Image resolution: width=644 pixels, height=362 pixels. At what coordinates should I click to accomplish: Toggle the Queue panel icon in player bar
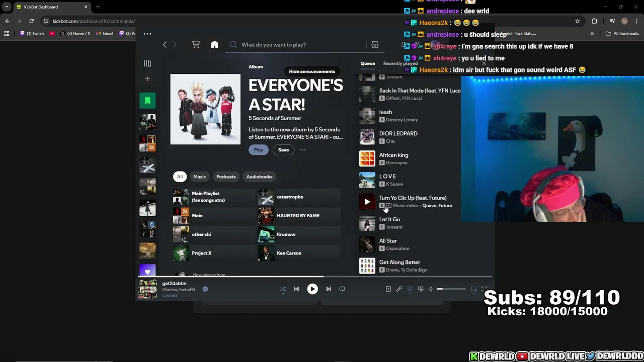pyautogui.click(x=410, y=289)
